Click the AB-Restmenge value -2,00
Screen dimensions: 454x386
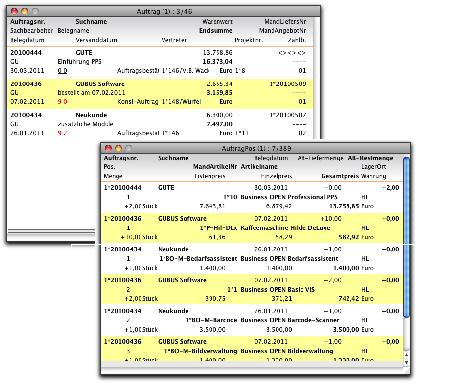(390, 188)
